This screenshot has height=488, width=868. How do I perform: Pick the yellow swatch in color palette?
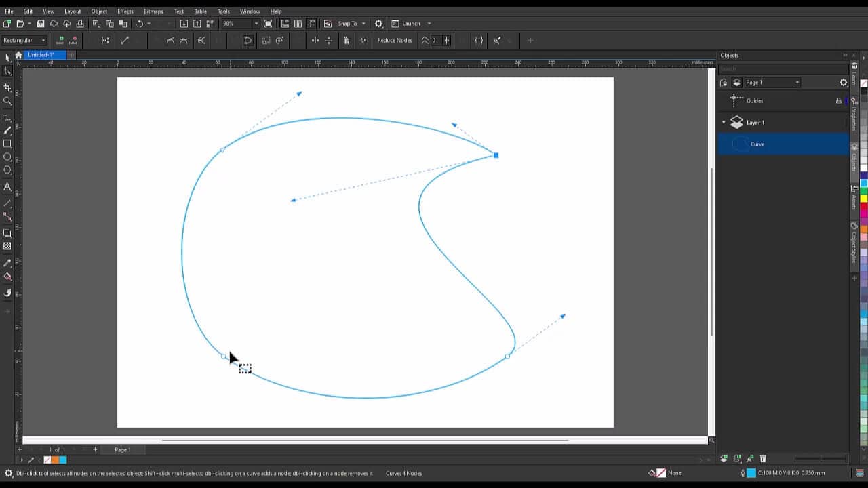click(x=864, y=199)
